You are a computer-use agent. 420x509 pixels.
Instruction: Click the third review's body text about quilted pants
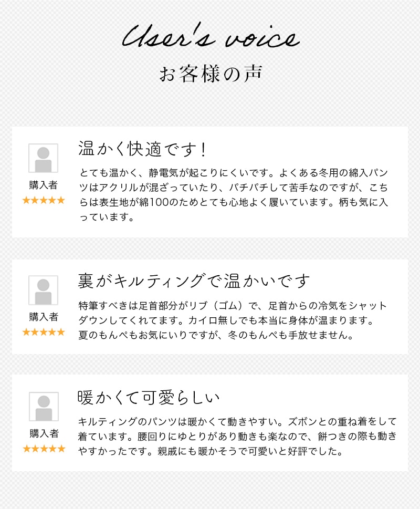(237, 436)
